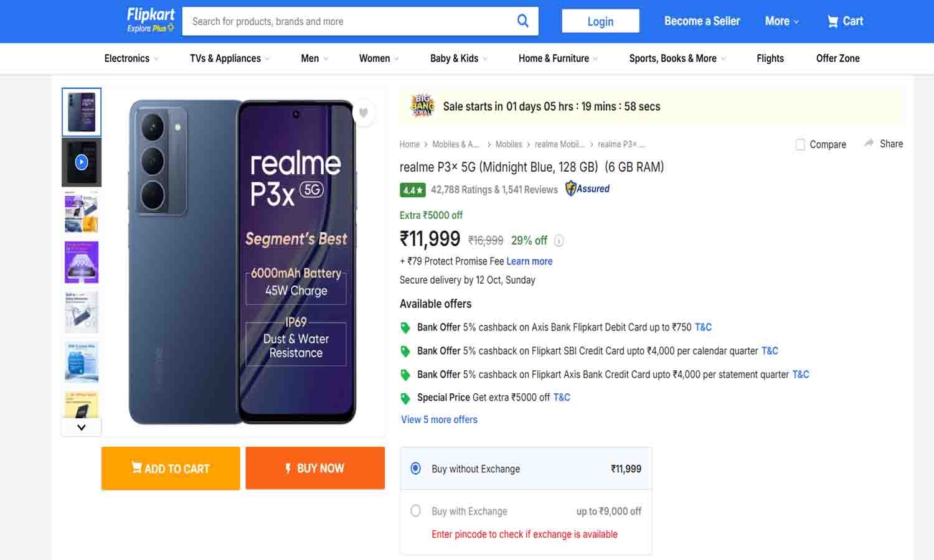Click the 4.4 star rating badge
The image size is (934, 560).
412,190
